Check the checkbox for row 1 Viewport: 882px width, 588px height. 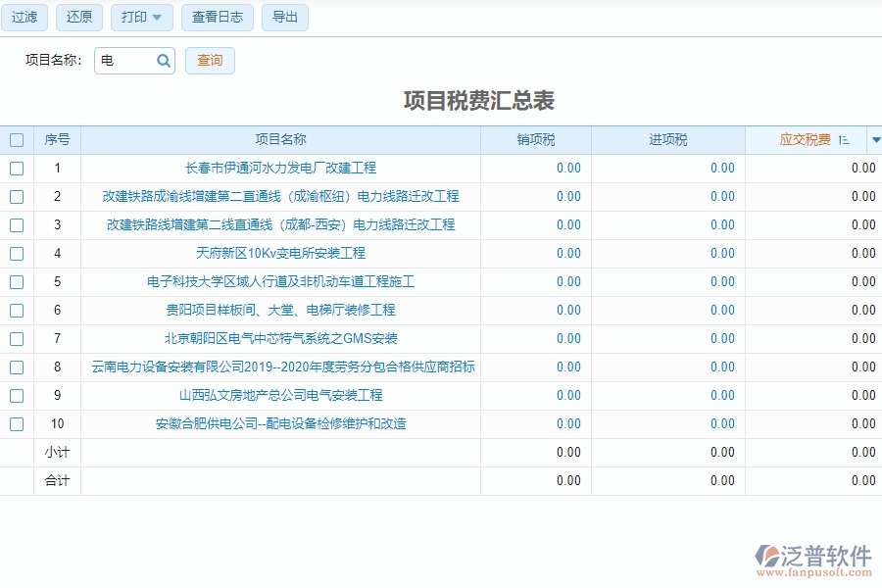16,168
